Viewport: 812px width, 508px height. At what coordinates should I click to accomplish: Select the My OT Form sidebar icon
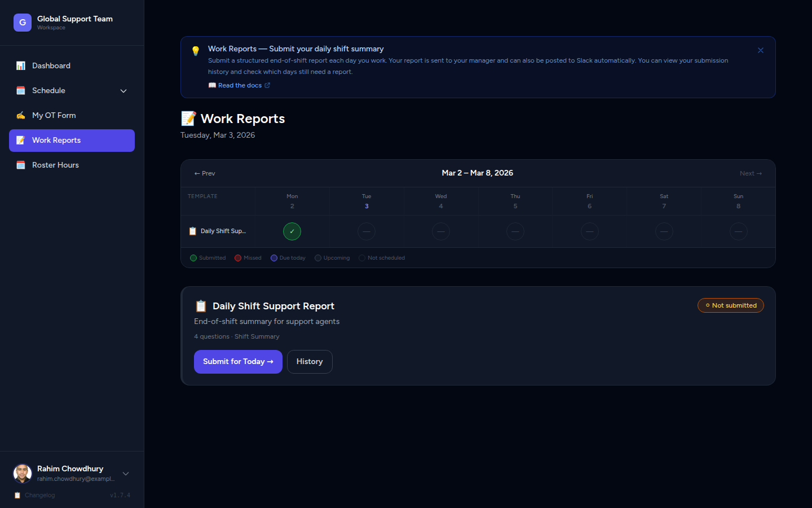(x=21, y=115)
